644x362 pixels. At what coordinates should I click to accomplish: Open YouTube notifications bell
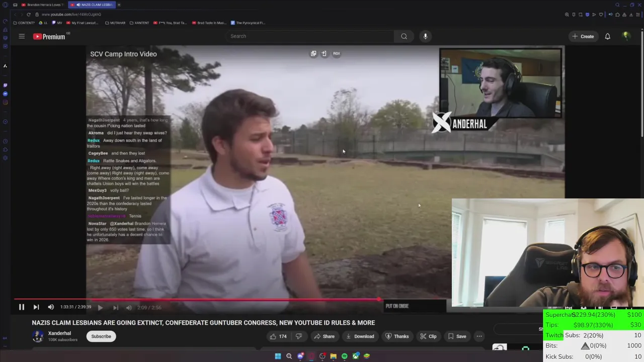click(x=607, y=36)
